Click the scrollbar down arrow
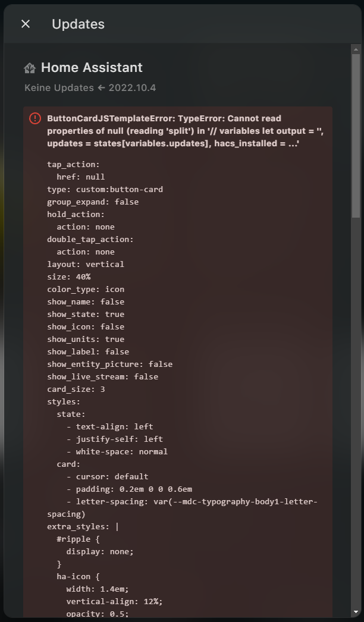 [356, 611]
